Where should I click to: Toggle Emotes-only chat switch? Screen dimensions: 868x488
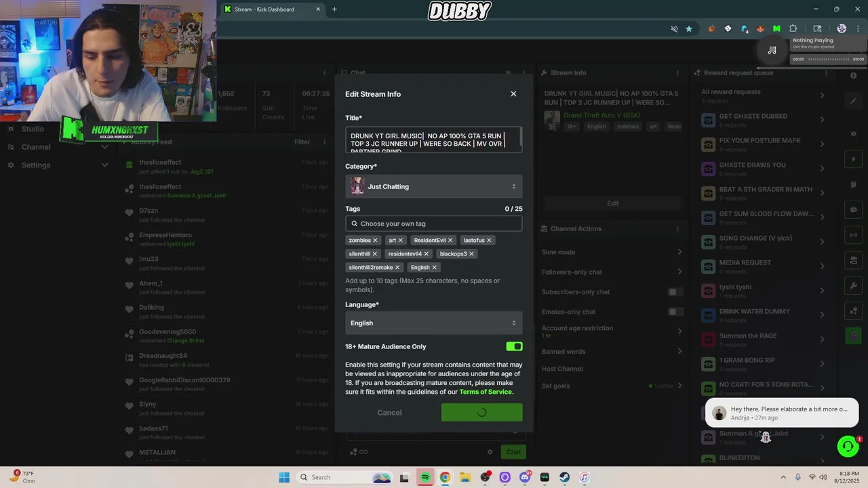[x=675, y=312]
